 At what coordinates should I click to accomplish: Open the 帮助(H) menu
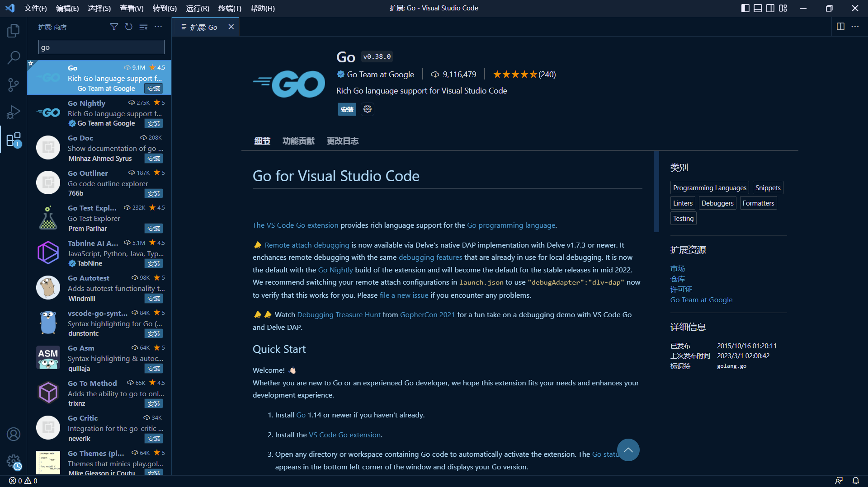263,8
